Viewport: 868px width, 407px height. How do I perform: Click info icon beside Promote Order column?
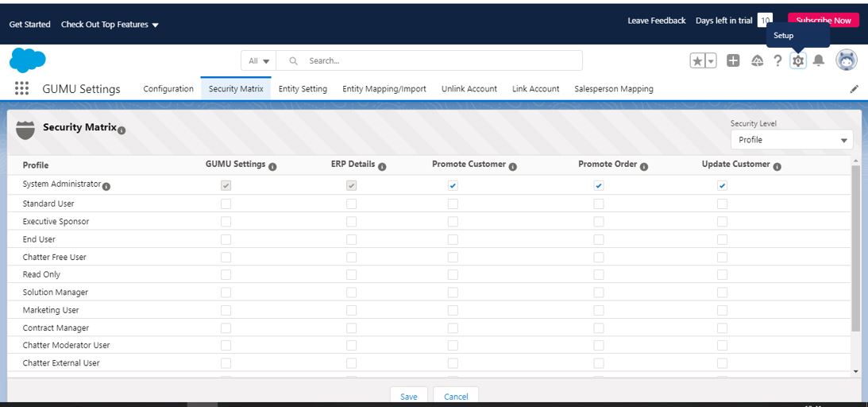pyautogui.click(x=644, y=167)
